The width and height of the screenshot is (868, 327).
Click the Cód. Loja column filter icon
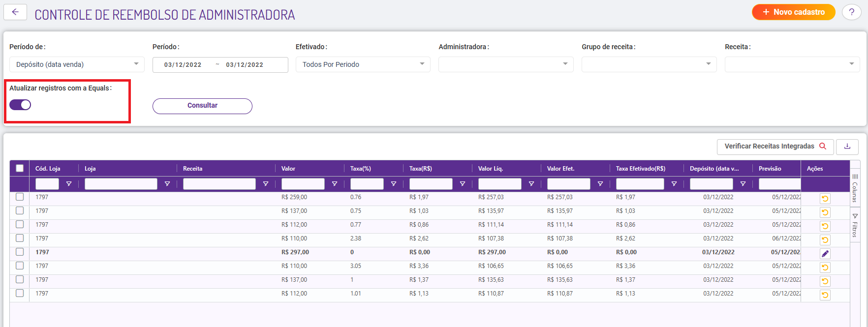tap(69, 184)
